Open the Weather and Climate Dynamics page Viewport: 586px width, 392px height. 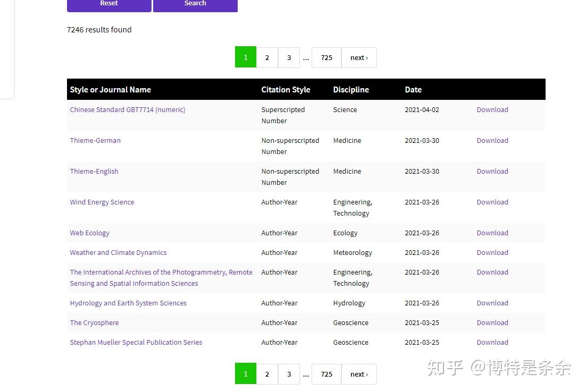pos(118,252)
